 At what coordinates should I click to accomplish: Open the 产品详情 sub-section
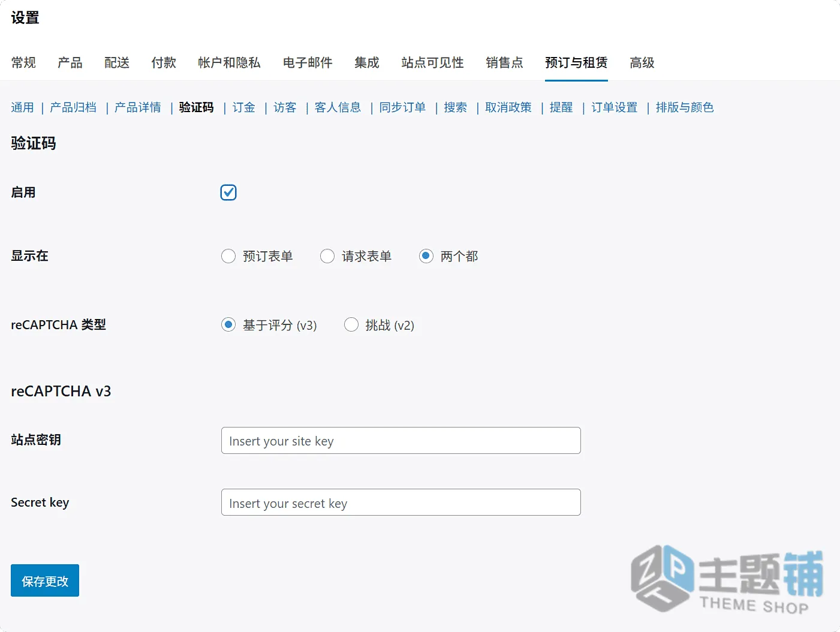pos(138,107)
